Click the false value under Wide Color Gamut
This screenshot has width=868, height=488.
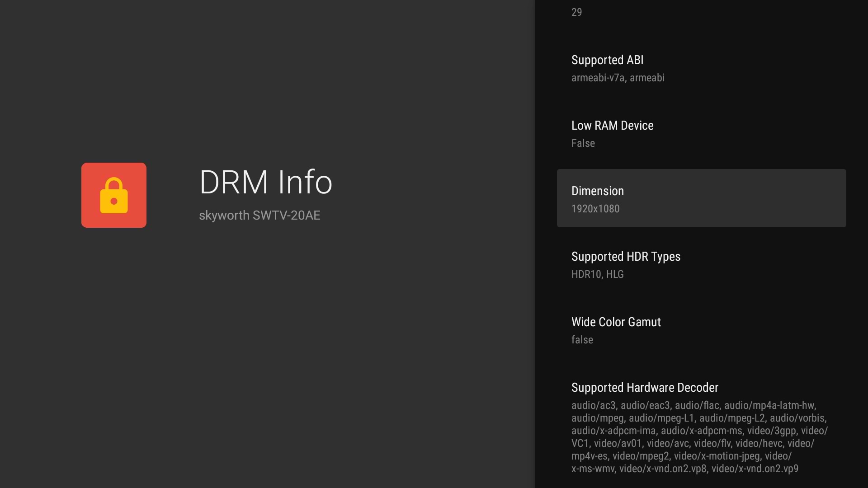[x=582, y=340]
